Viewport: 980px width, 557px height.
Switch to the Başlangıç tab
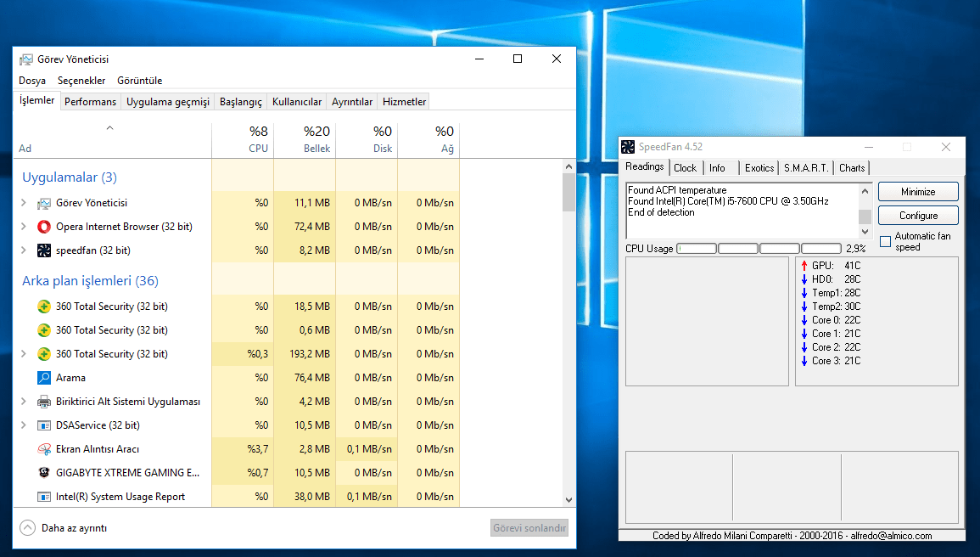tap(241, 102)
